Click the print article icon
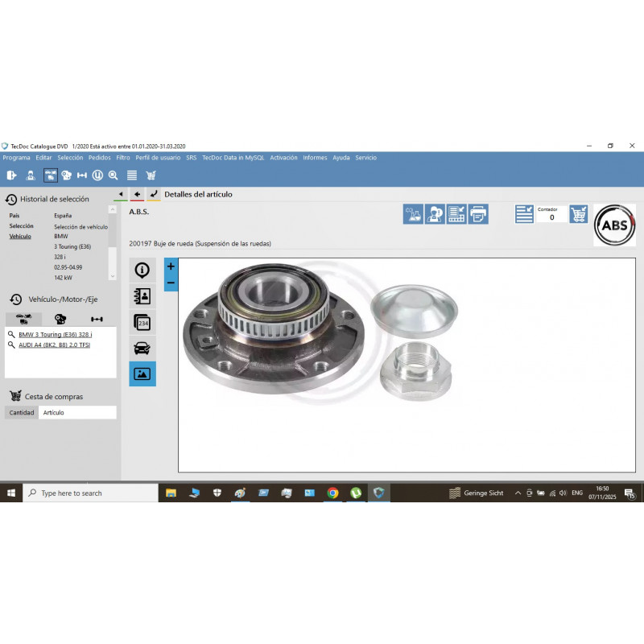Screen dimensions: 644x644 (478, 213)
